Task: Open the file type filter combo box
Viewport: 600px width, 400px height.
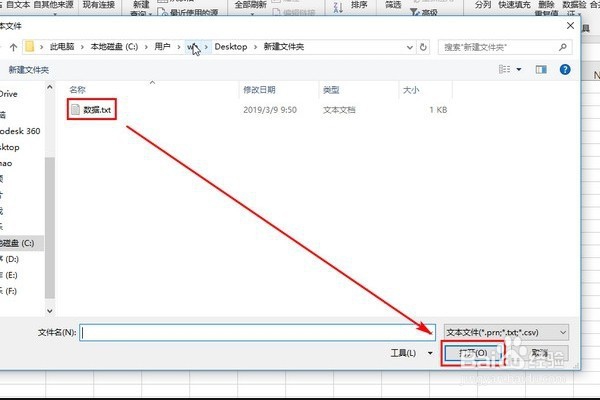Action: [x=506, y=332]
